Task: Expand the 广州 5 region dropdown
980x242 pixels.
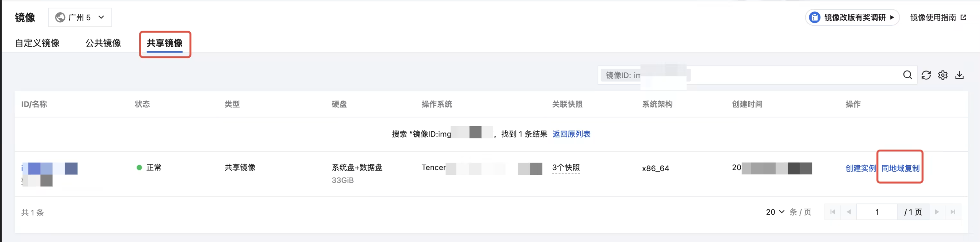Action: (101, 18)
